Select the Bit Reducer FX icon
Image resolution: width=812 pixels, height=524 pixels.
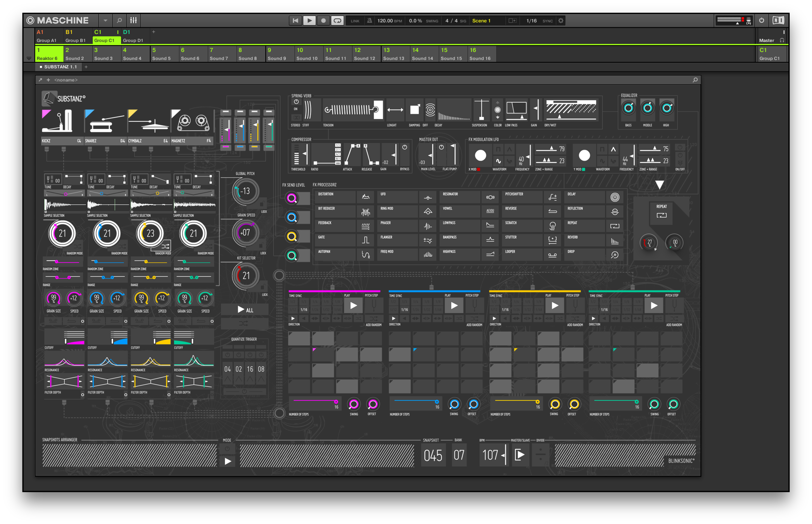pyautogui.click(x=366, y=211)
